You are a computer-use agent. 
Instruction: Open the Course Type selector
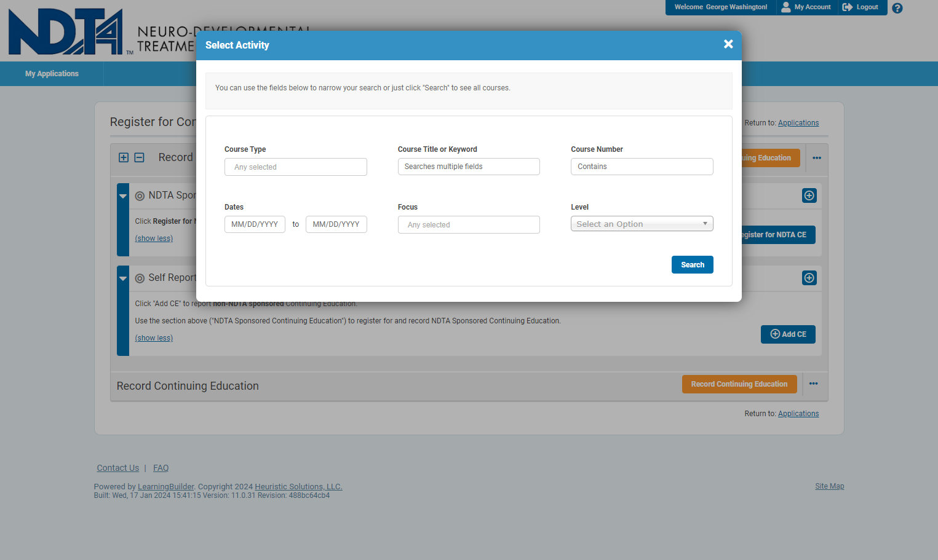295,167
